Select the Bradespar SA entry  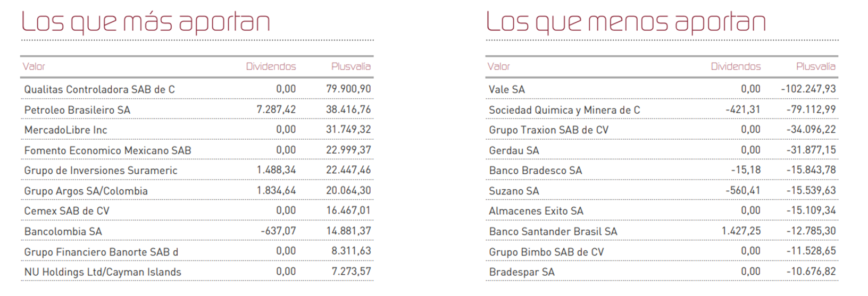[x=521, y=272]
